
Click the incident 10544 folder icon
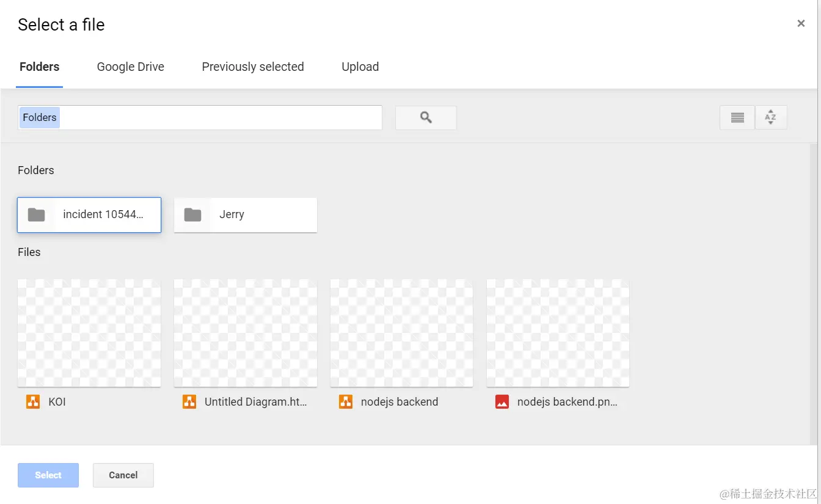click(x=37, y=215)
